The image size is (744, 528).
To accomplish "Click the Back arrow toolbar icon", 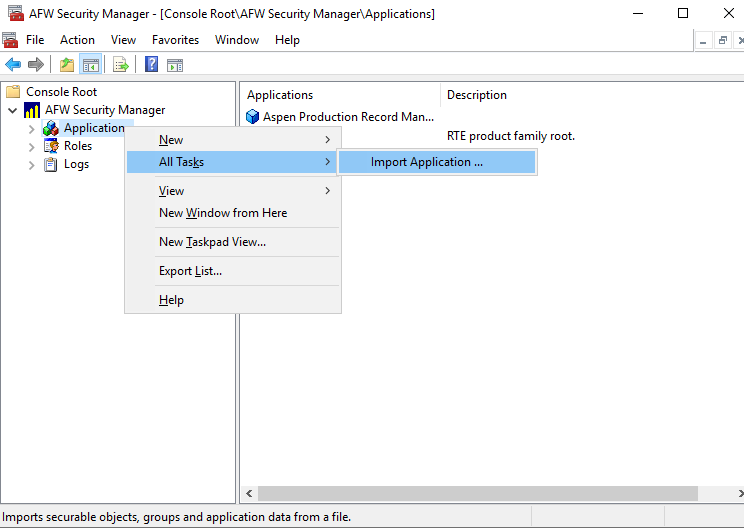I will point(13,65).
